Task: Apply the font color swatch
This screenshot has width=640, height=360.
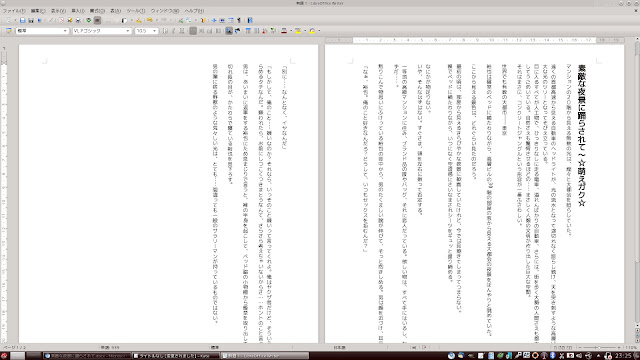Action: click(x=284, y=31)
